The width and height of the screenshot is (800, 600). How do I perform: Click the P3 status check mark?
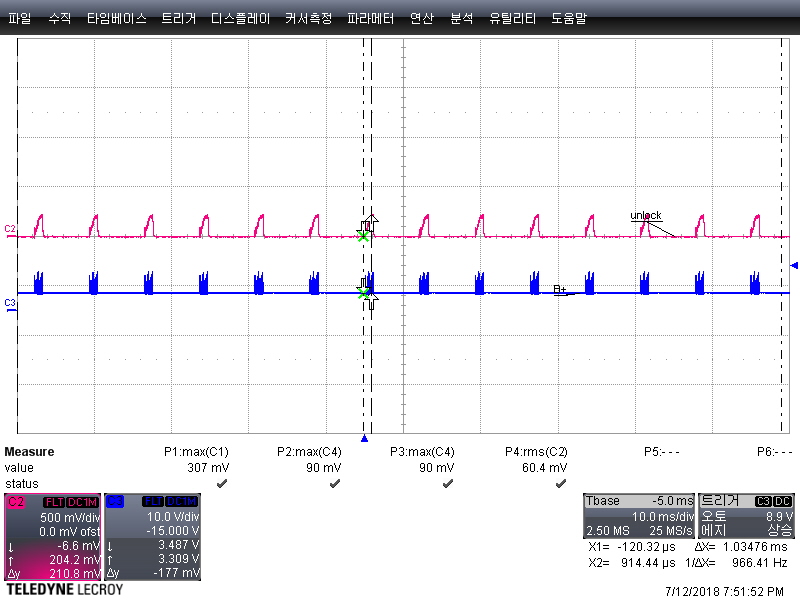[447, 483]
